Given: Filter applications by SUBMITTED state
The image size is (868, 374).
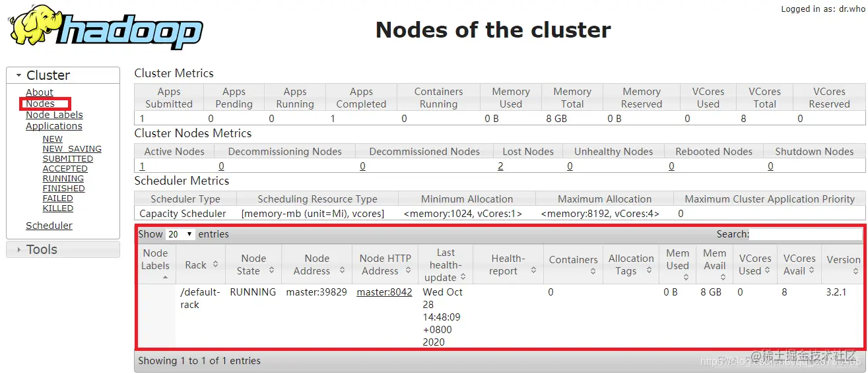Looking at the screenshot, I should [x=68, y=159].
